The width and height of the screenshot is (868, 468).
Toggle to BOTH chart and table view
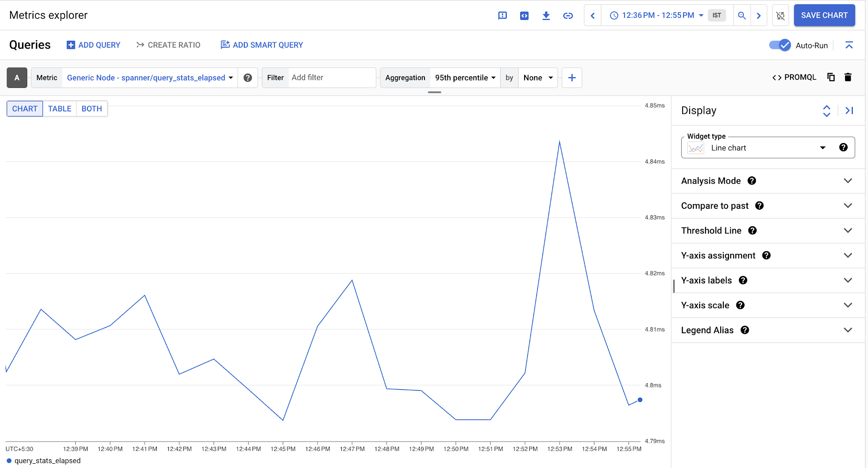pos(91,108)
